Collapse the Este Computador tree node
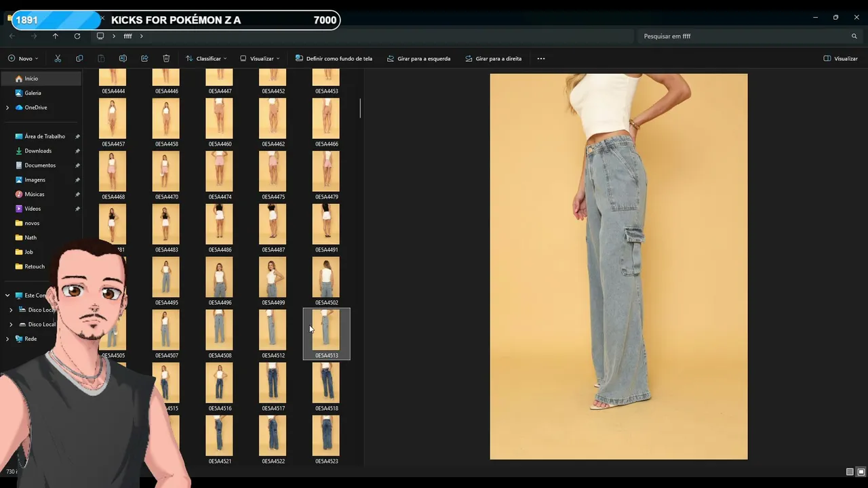Viewport: 868px width, 488px height. (7, 296)
